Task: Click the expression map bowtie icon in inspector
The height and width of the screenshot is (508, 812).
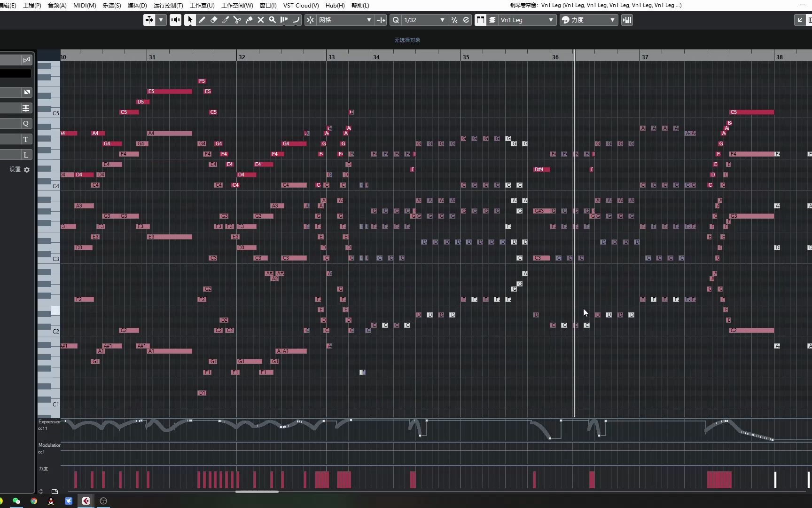Action: pos(26,60)
